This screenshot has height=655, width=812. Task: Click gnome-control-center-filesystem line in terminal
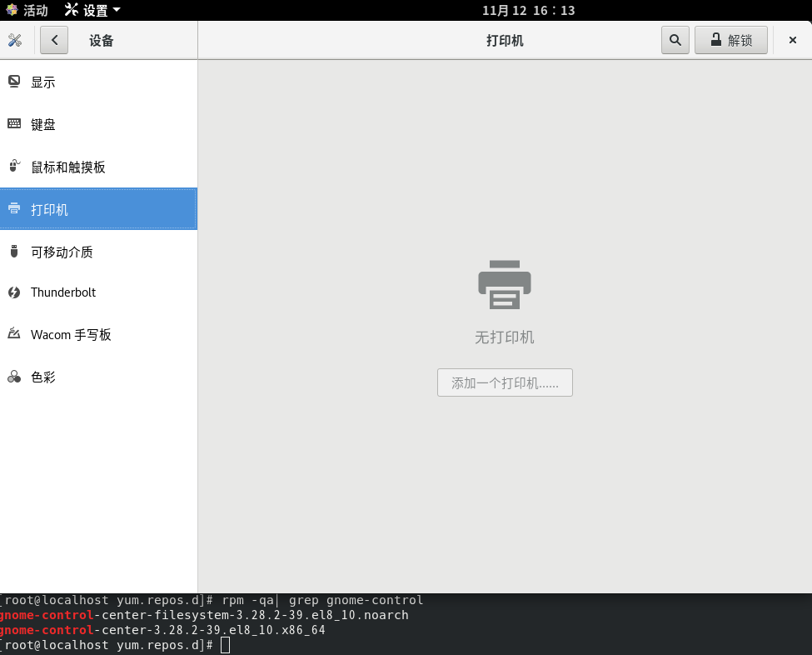tap(204, 615)
